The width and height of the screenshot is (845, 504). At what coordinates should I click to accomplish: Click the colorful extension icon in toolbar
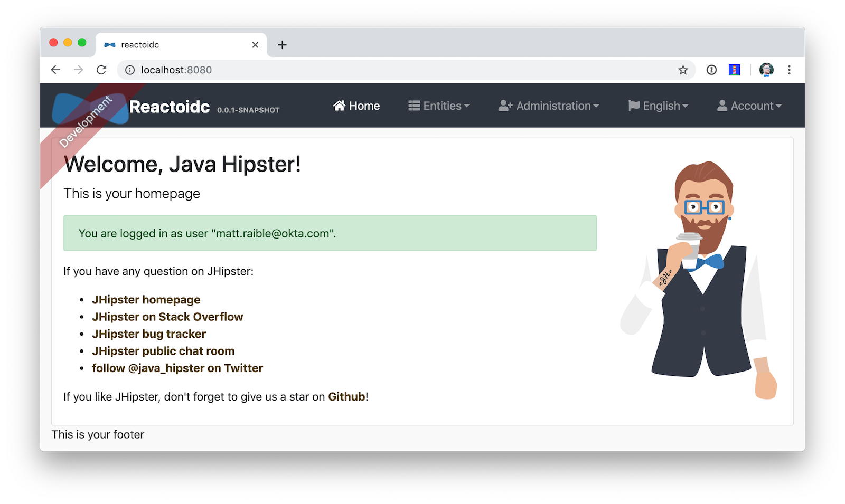(x=734, y=70)
